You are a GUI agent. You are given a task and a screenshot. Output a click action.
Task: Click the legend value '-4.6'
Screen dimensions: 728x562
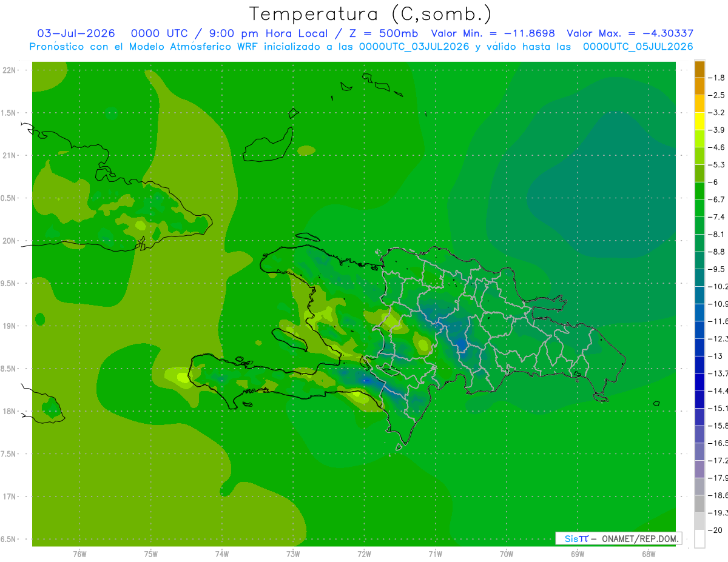tap(717, 147)
